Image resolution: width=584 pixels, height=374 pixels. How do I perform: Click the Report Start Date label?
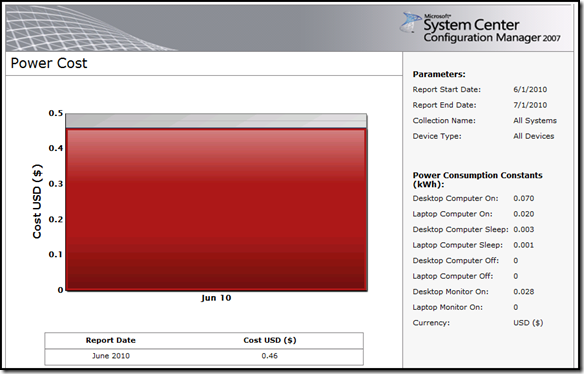pyautogui.click(x=447, y=89)
